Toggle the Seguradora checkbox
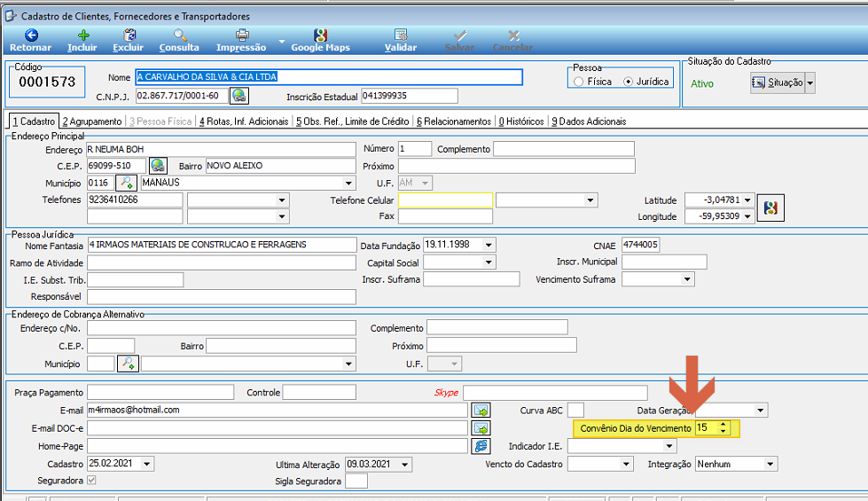 [91, 480]
